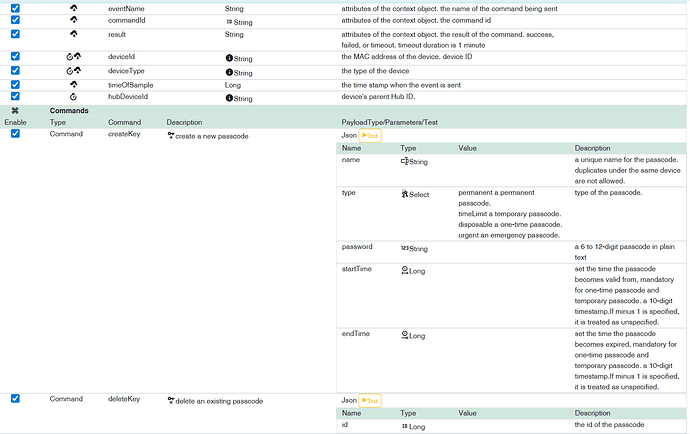690x434 pixels.
Task: Click the key icon beside create a new passcode
Action: coord(171,136)
